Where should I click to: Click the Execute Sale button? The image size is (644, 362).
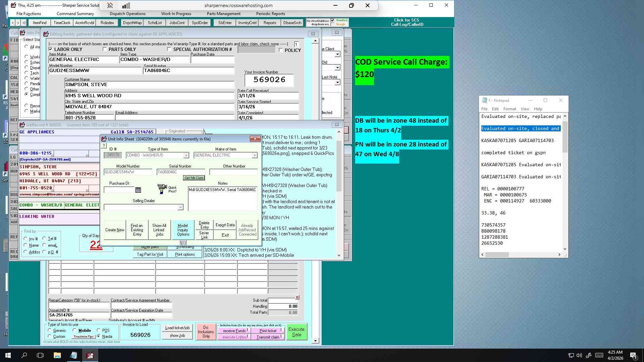pos(297,332)
